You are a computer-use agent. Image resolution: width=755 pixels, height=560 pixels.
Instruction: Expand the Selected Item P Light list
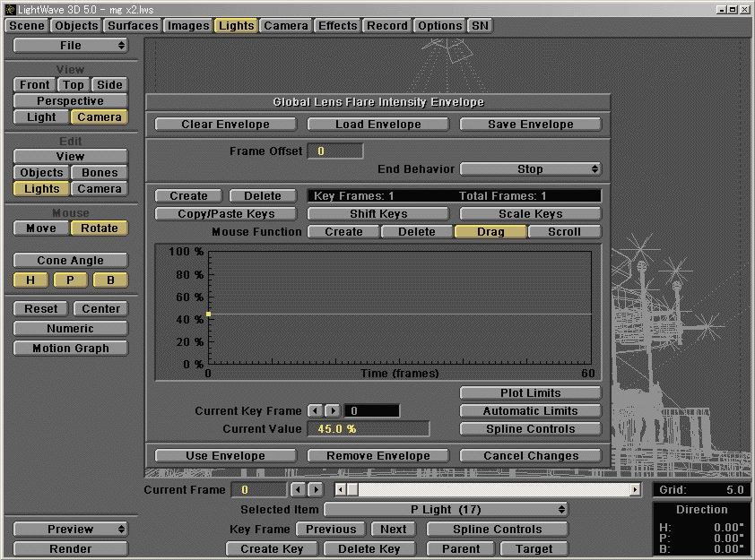pyautogui.click(x=446, y=510)
